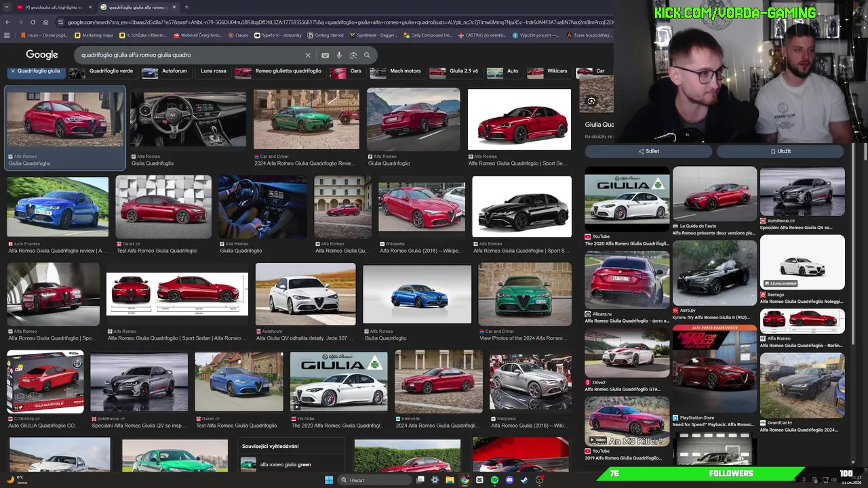
Task: Go to the Google logo homepage
Action: pyautogui.click(x=42, y=55)
